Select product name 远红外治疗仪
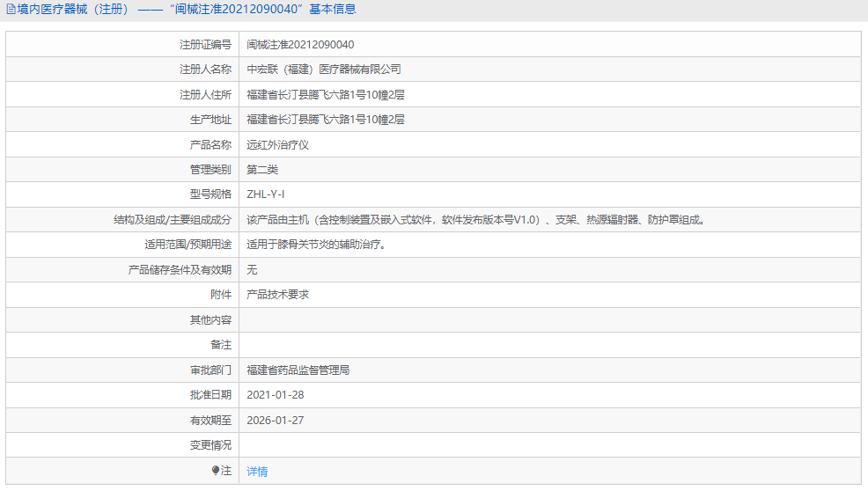Viewport: 868px width, 491px height. [x=278, y=145]
